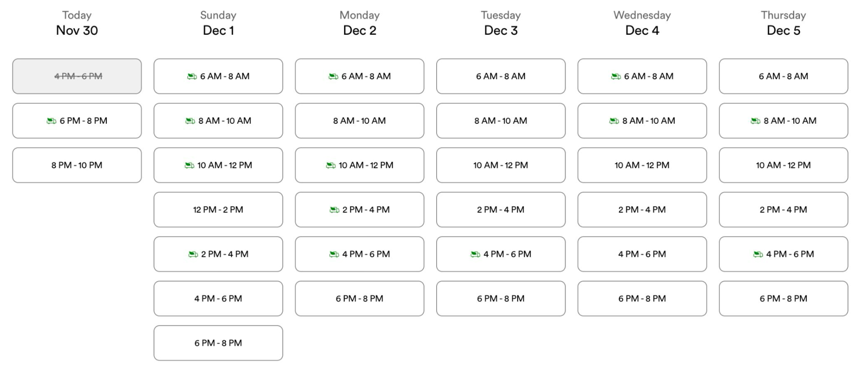The image size is (868, 373).
Task: Pick Wednesday 2 PM - 4 PM slot
Action: coord(642,210)
